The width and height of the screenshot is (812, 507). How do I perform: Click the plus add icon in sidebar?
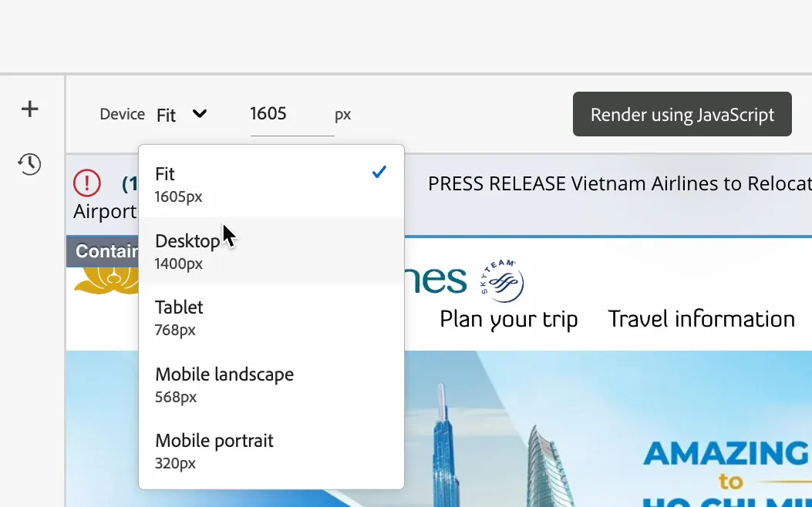click(30, 109)
